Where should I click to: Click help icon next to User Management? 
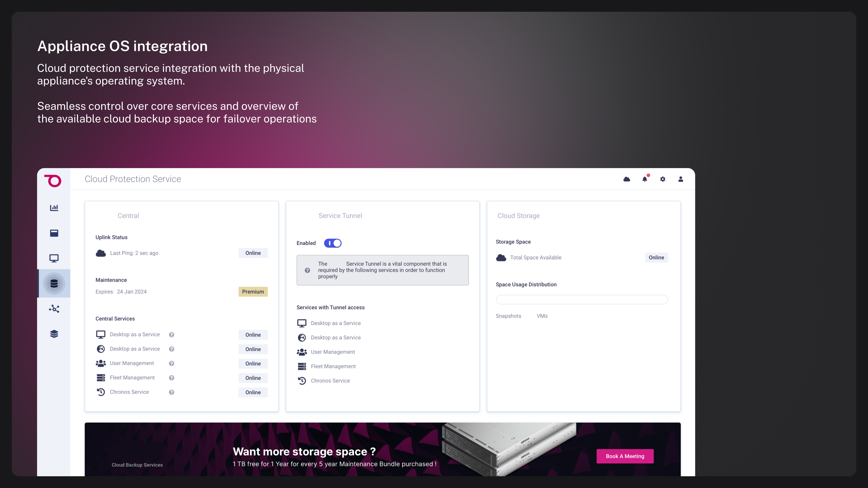click(x=172, y=363)
